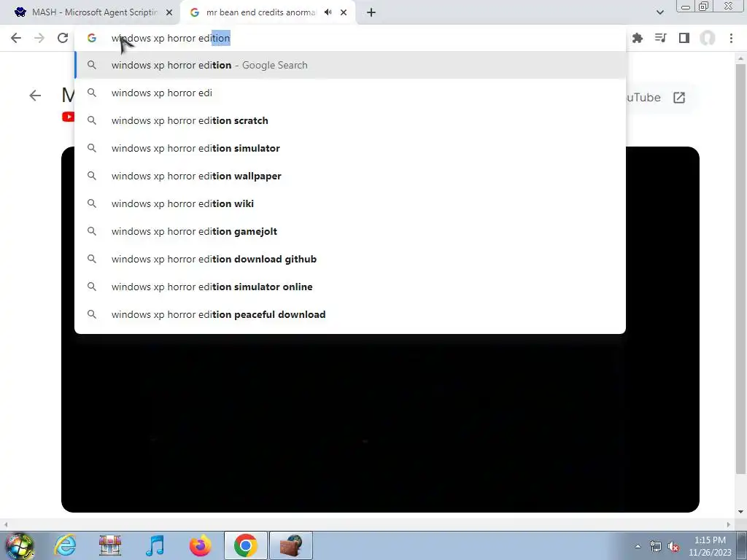This screenshot has width=747, height=560.
Task: Choose the 'windows xp horror edi' suggestion
Action: (350, 93)
